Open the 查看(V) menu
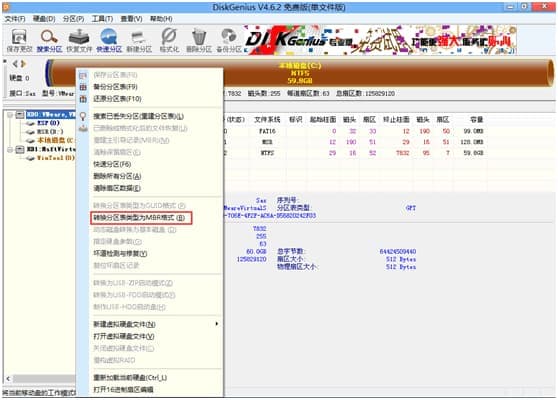 pyautogui.click(x=131, y=19)
